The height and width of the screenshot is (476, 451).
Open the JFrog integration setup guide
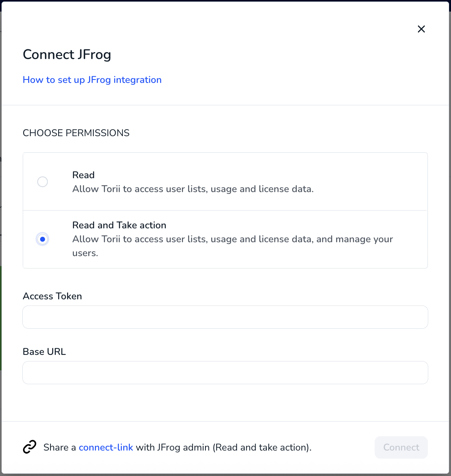[x=92, y=80]
